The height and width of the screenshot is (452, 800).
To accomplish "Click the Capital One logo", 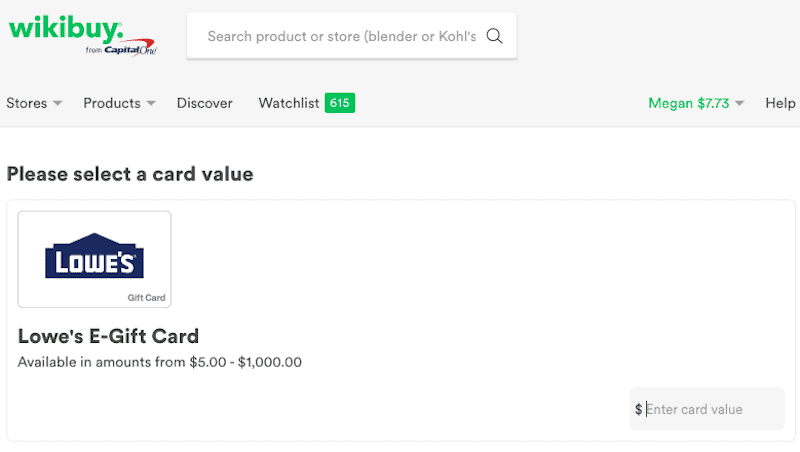I will click(x=129, y=49).
